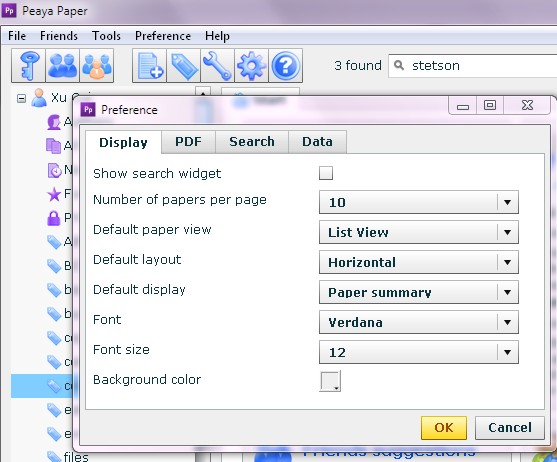
Task: Select the user avatar icon beside Xu
Action: click(x=39, y=98)
